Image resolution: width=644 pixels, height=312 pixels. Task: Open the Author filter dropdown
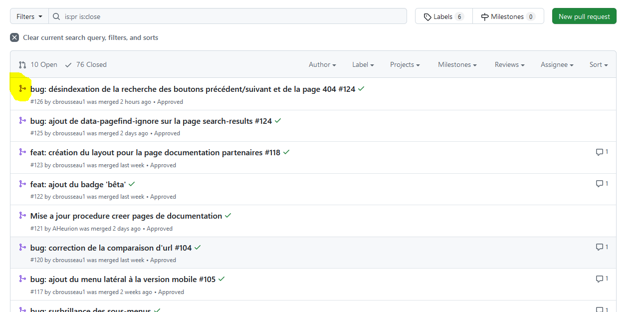point(322,64)
